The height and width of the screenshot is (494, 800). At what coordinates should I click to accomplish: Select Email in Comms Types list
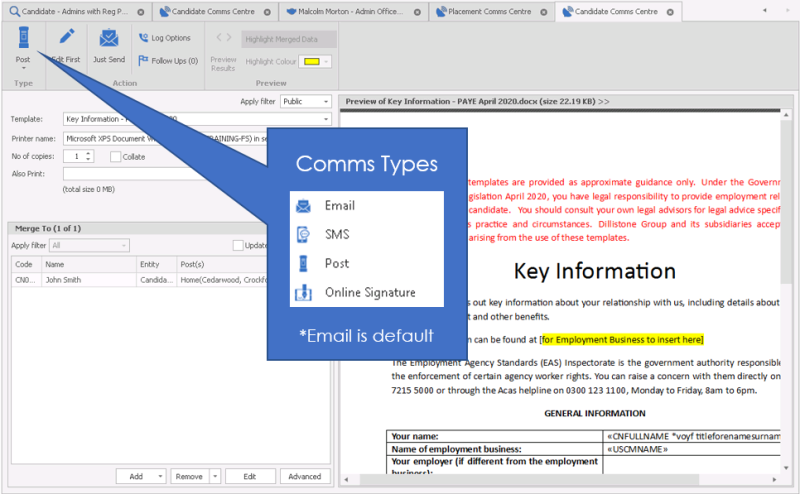tap(340, 206)
